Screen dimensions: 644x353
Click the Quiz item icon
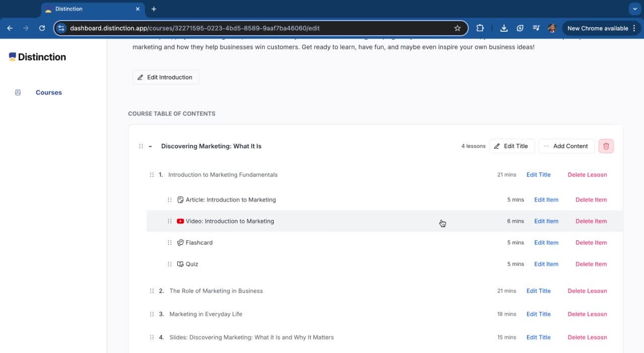point(180,264)
